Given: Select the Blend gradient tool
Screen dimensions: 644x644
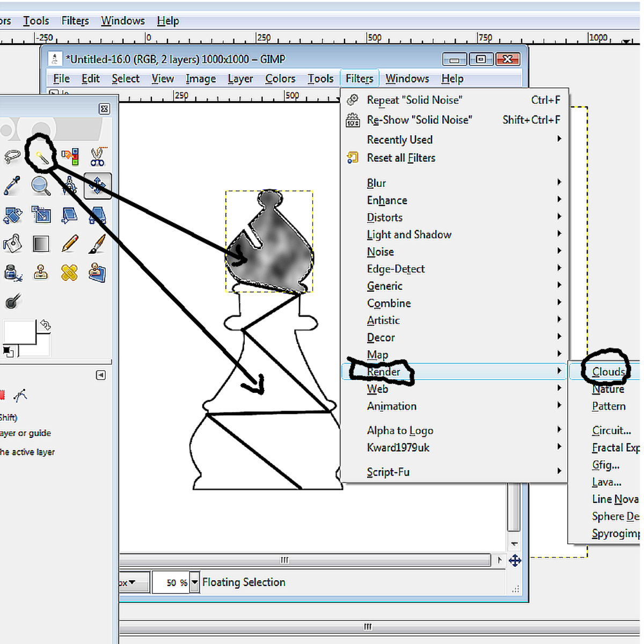Looking at the screenshot, I should click(41, 244).
